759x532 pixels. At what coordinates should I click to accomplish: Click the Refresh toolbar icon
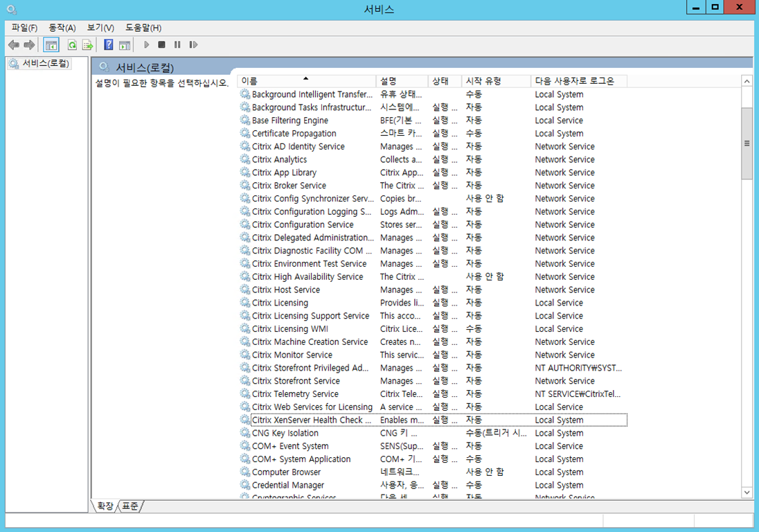[72, 45]
